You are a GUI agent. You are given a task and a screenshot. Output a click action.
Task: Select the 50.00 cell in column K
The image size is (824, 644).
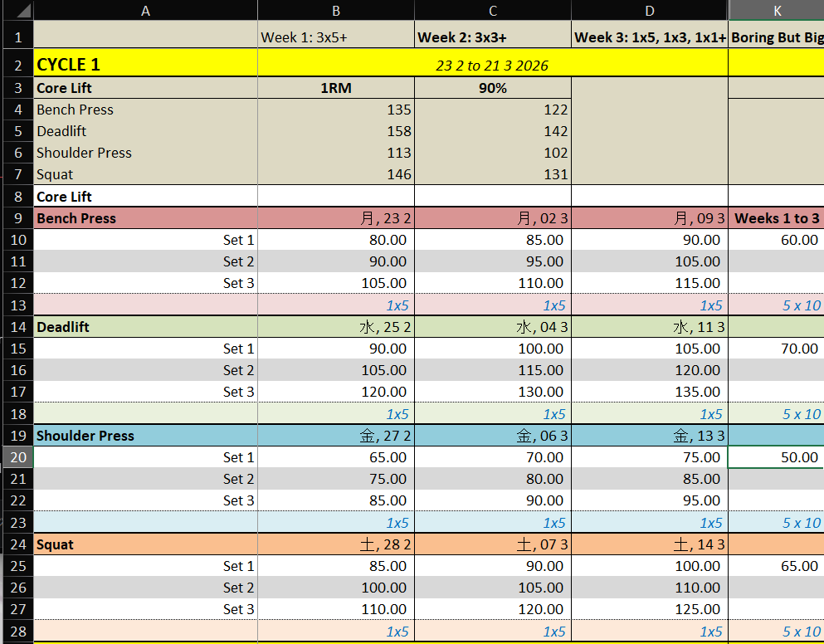(x=776, y=457)
